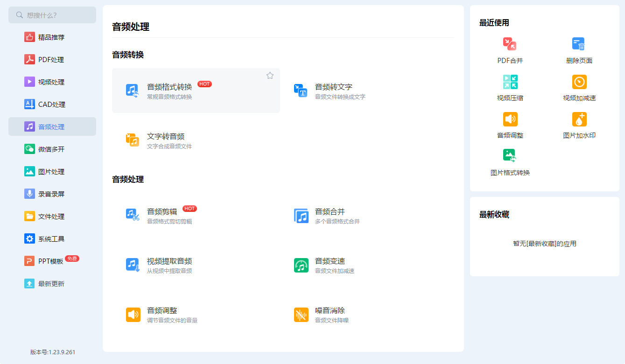This screenshot has height=364, width=625.
Task: Open 微信多开 sidebar item
Action: (52, 149)
